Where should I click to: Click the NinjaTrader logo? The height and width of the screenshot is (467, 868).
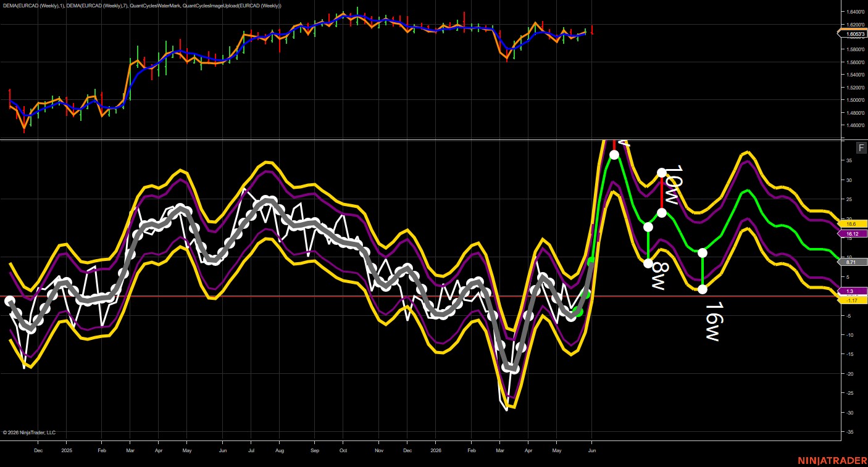tap(831, 460)
